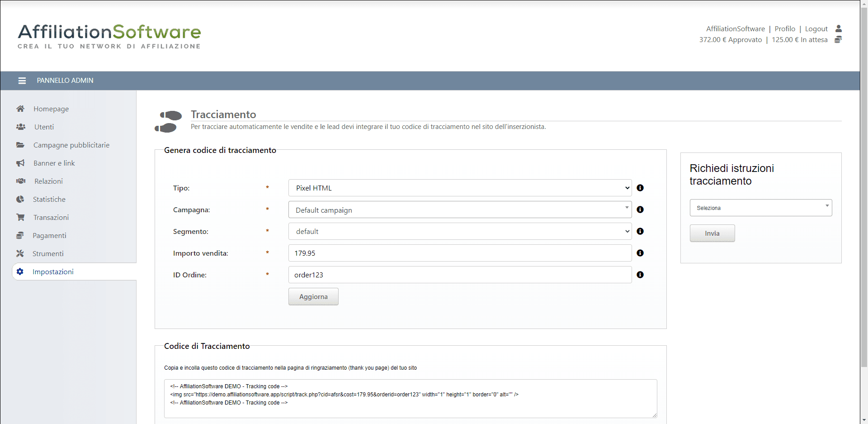
Task: Open the Campagna dropdown with Default campaign
Action: [460, 210]
